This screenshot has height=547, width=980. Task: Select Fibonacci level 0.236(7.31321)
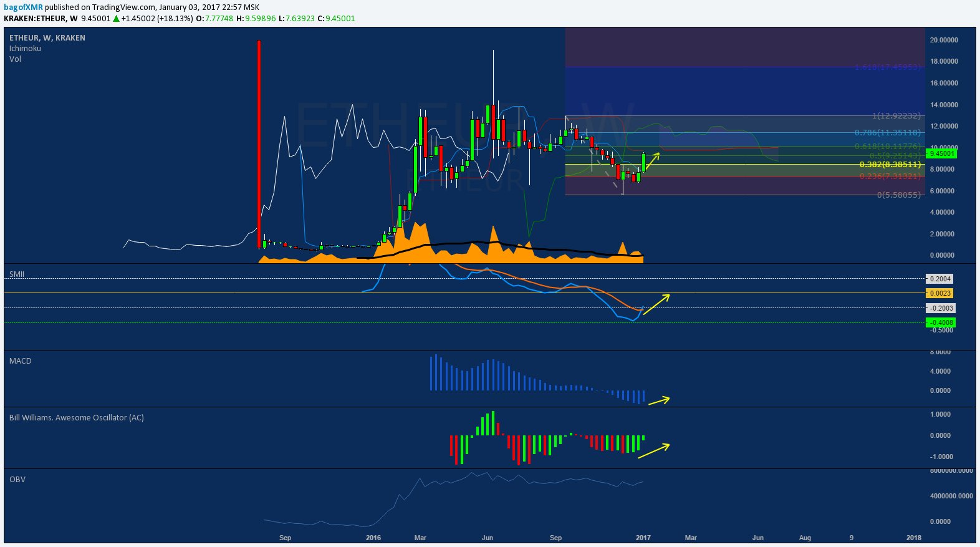click(x=890, y=177)
